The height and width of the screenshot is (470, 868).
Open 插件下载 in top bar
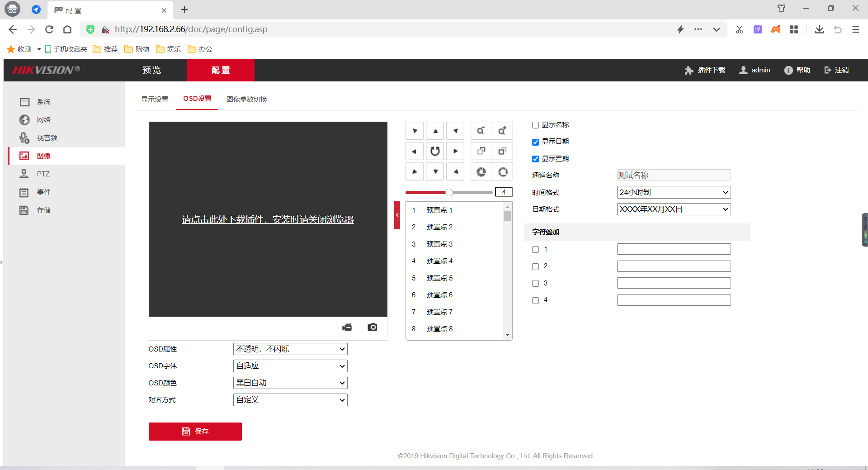705,70
